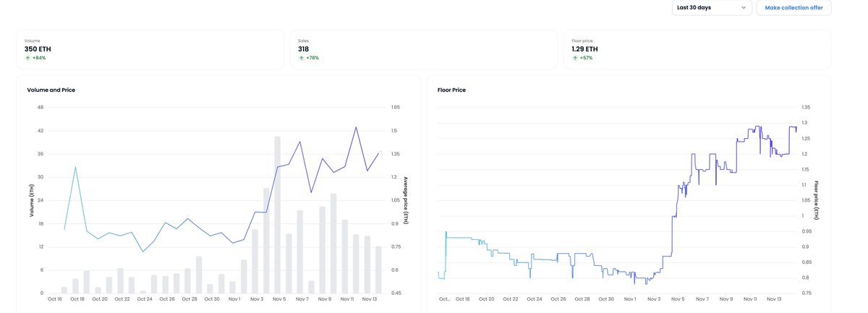Screen dimensions: 868x313
Task: Click the 0.75 tick on floor price axis
Action: point(806,293)
